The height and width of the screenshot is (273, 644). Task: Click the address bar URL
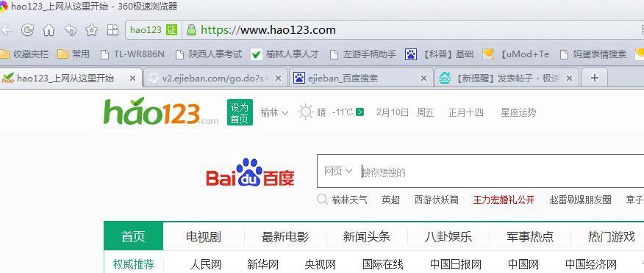coord(268,30)
